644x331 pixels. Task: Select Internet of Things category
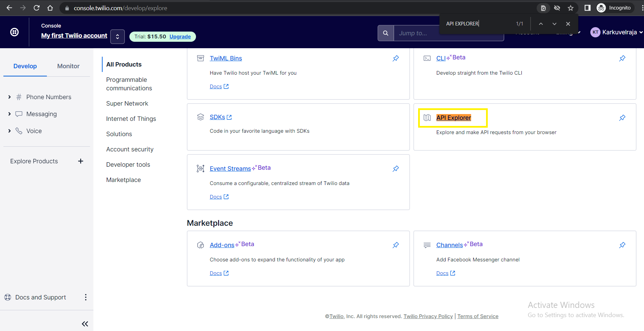click(131, 119)
